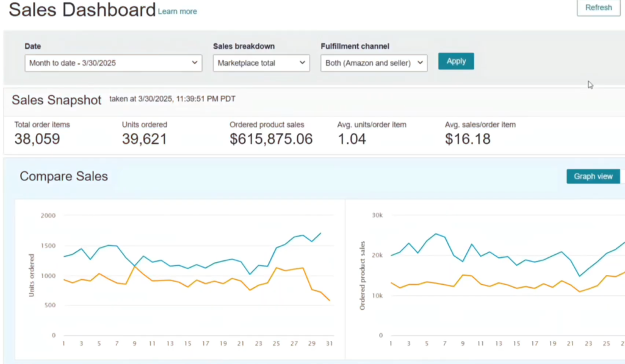Switch to Graph view
The image size is (625, 364).
(x=593, y=176)
